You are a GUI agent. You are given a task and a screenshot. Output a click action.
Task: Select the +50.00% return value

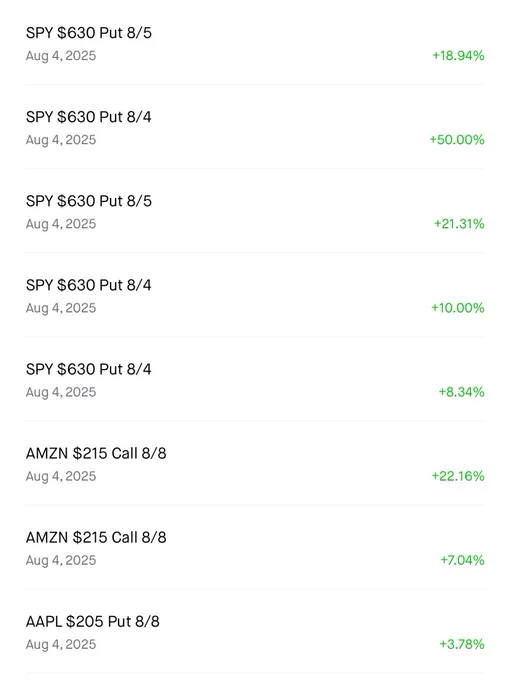457,140
